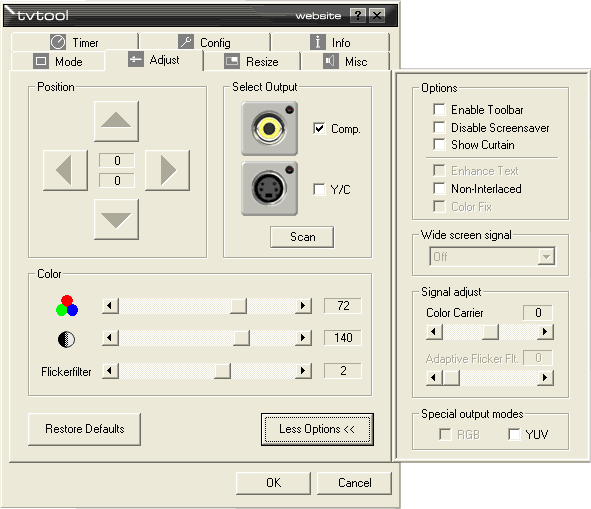
Task: Click the Flickerfilter value field 2
Action: tap(343, 371)
